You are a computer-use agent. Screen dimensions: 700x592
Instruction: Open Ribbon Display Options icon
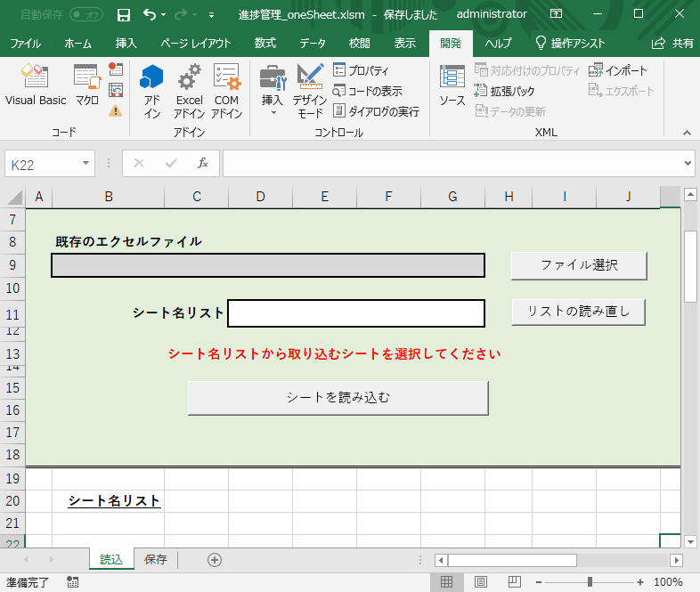557,14
